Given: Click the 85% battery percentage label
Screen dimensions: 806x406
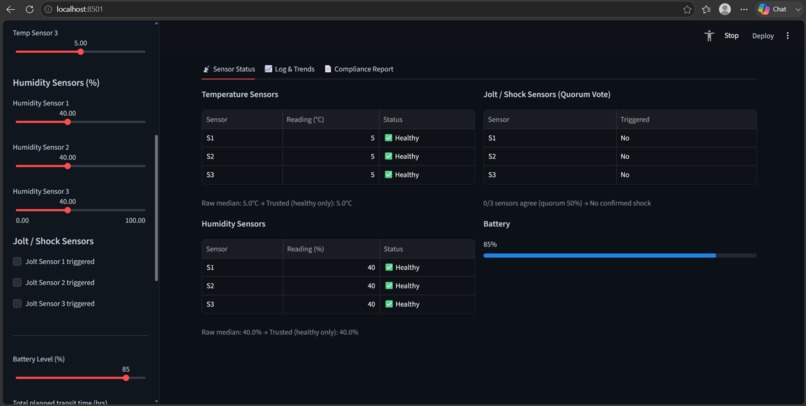Looking at the screenshot, I should coord(490,244).
